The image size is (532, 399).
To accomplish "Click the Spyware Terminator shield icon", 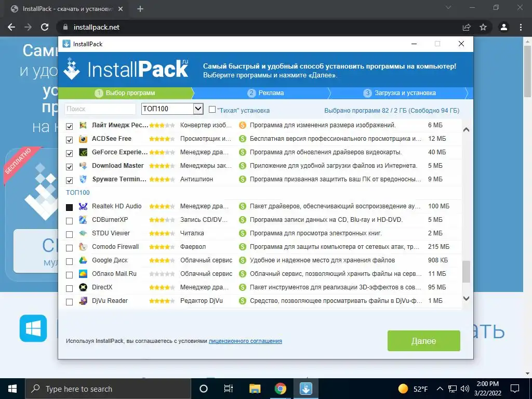I will click(x=83, y=179).
